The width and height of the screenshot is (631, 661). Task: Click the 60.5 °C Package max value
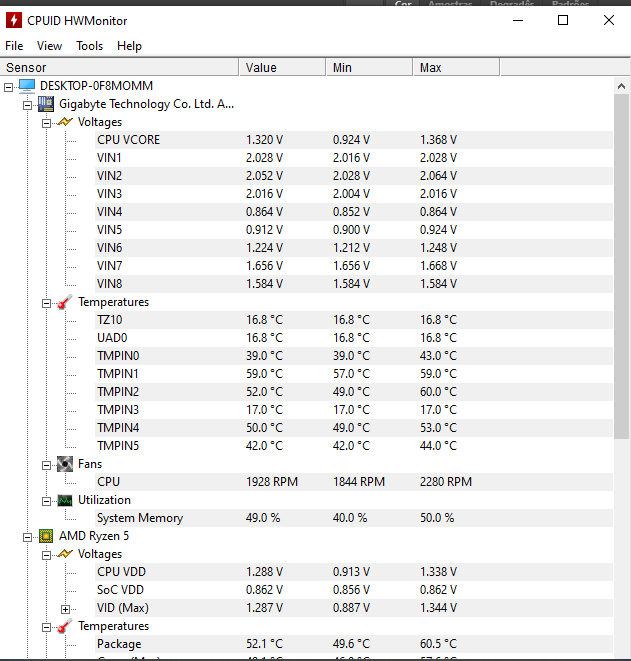pos(438,644)
